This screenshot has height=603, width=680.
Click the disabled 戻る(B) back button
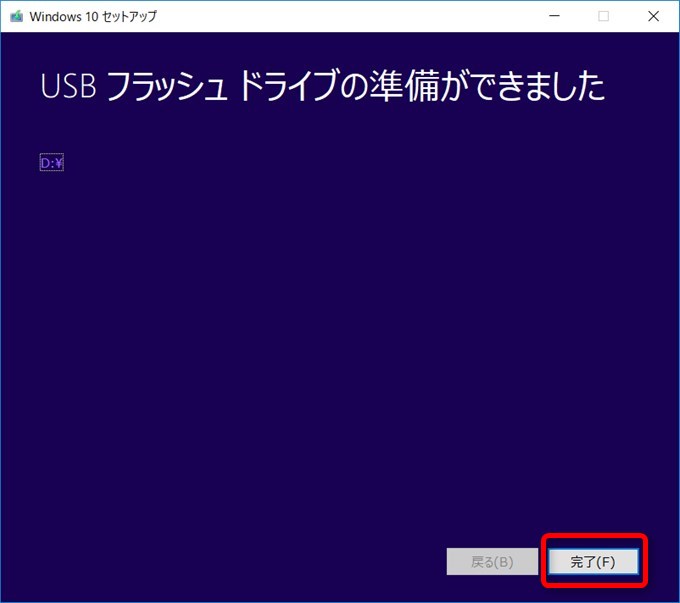point(492,562)
